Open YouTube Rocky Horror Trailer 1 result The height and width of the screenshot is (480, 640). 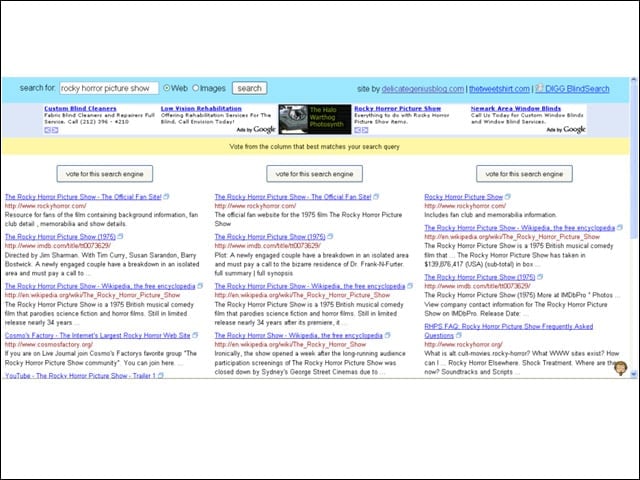tap(80, 376)
